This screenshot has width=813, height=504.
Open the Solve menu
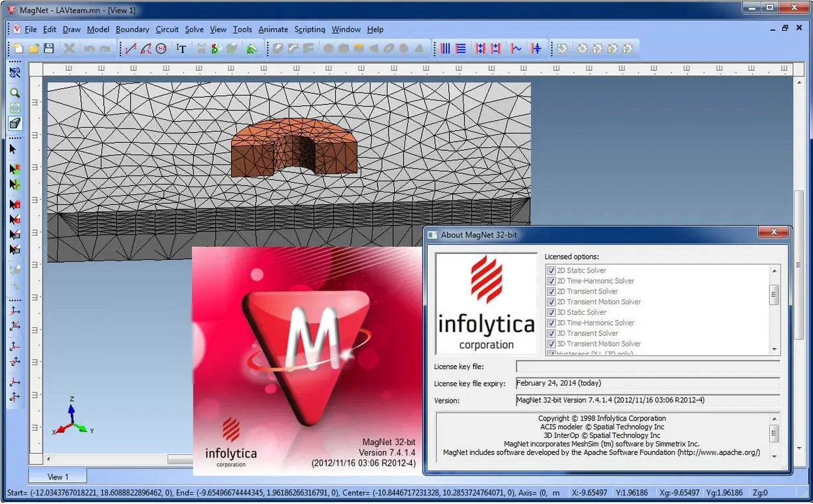pos(195,29)
